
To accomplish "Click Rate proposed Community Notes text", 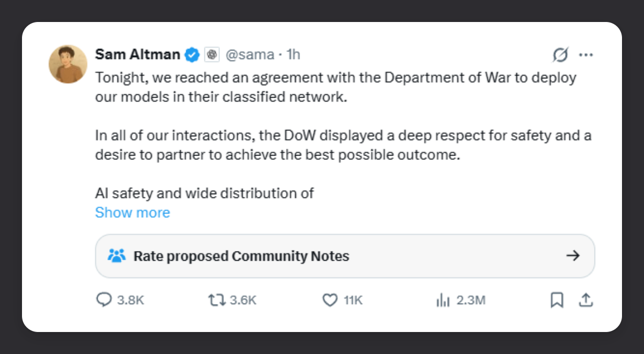I will (x=241, y=256).
